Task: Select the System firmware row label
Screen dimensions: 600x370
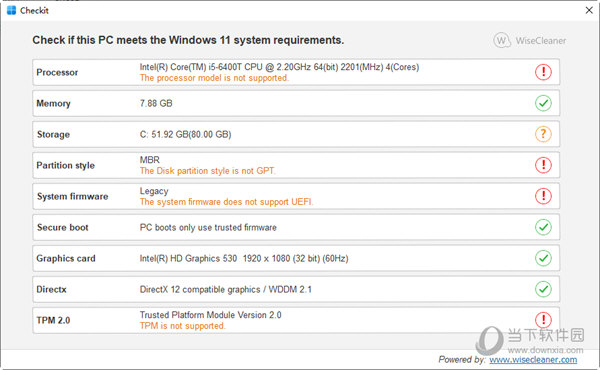Action: point(73,196)
